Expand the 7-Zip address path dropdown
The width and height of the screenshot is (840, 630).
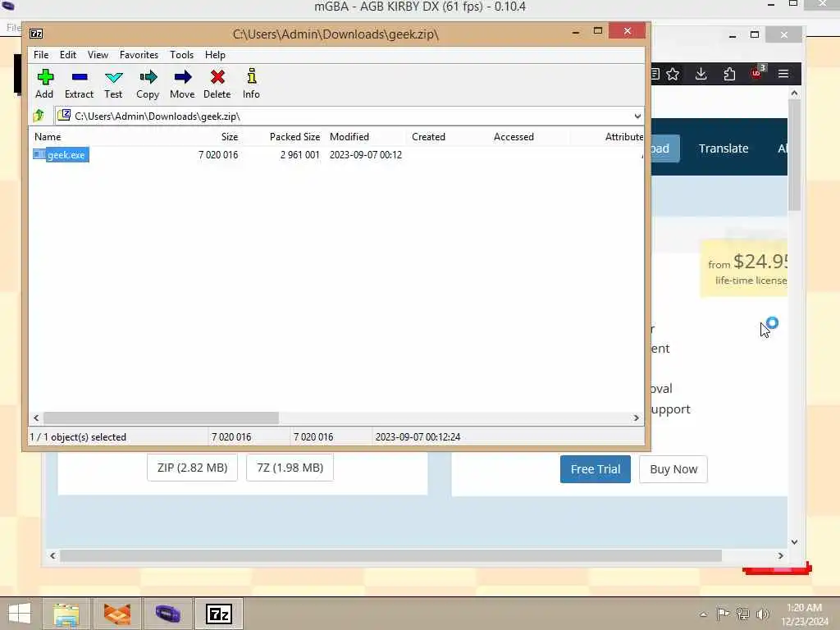click(637, 116)
